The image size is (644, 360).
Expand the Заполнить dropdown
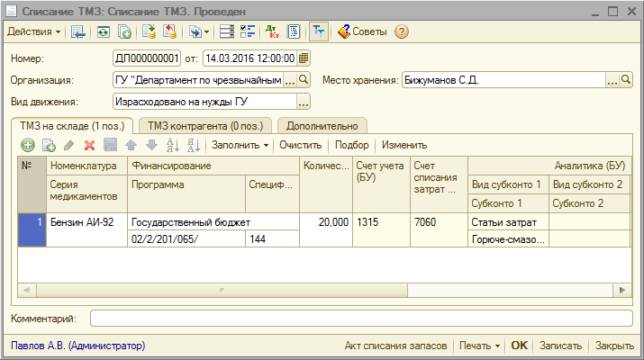tap(240, 145)
